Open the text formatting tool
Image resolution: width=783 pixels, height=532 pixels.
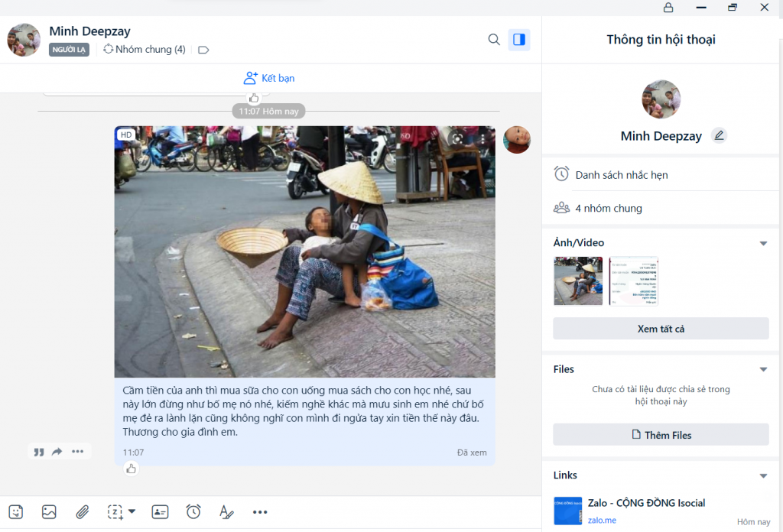[x=226, y=512]
